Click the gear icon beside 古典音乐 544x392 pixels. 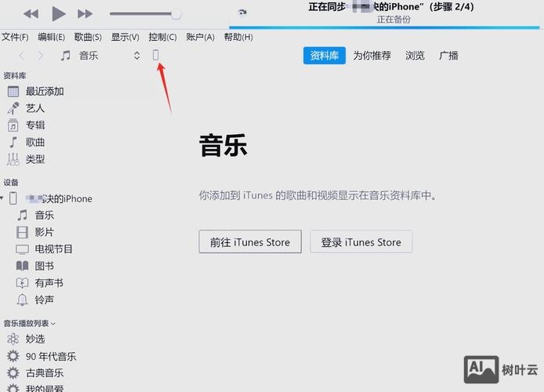[x=13, y=373]
